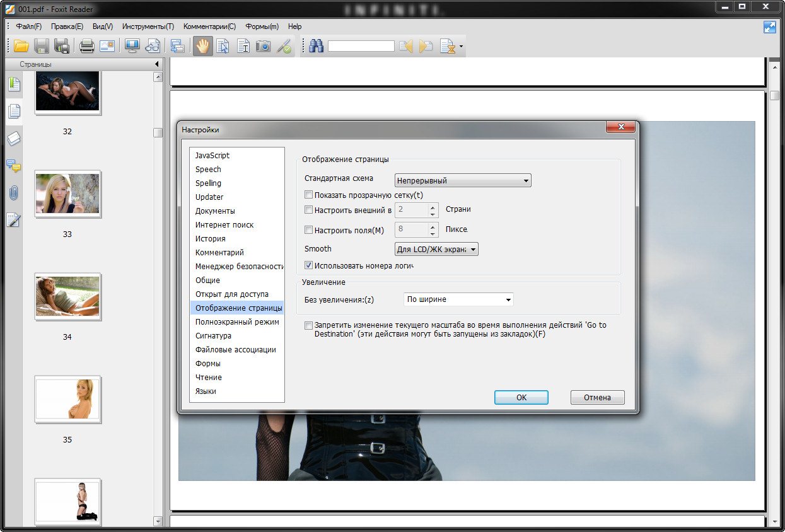Viewport: 785px width, 532px height.
Task: Confirm settings with OK button
Action: pyautogui.click(x=521, y=398)
